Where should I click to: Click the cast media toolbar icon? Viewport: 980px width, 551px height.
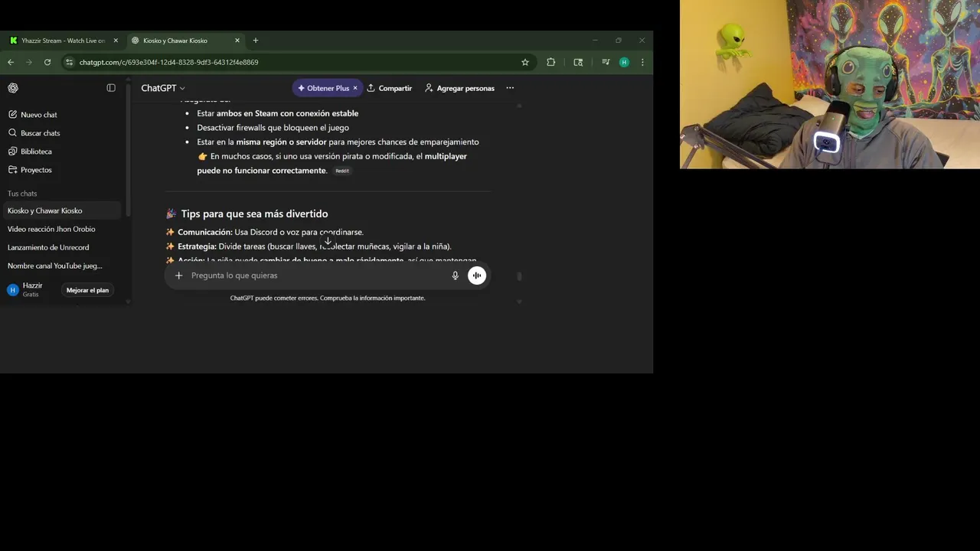tap(578, 62)
